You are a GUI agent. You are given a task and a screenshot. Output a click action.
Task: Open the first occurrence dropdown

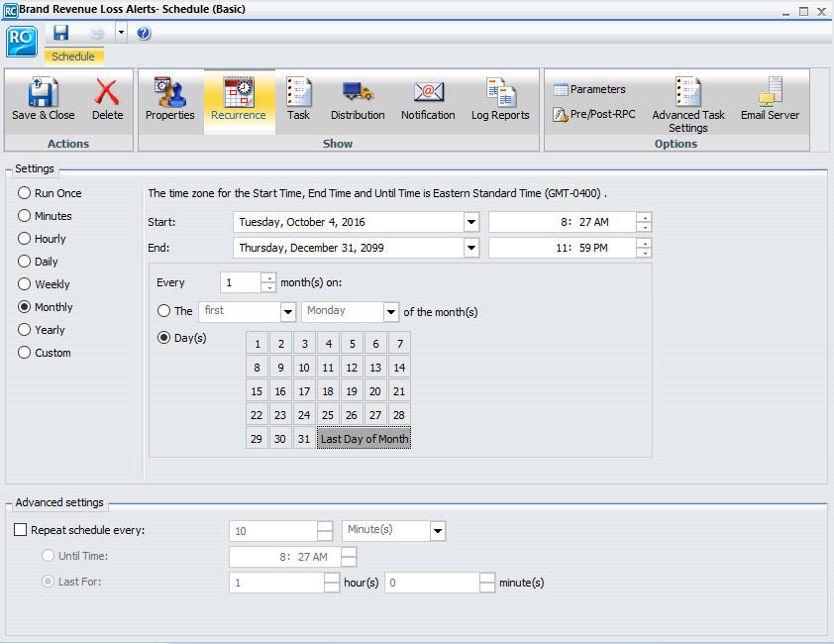pos(287,311)
